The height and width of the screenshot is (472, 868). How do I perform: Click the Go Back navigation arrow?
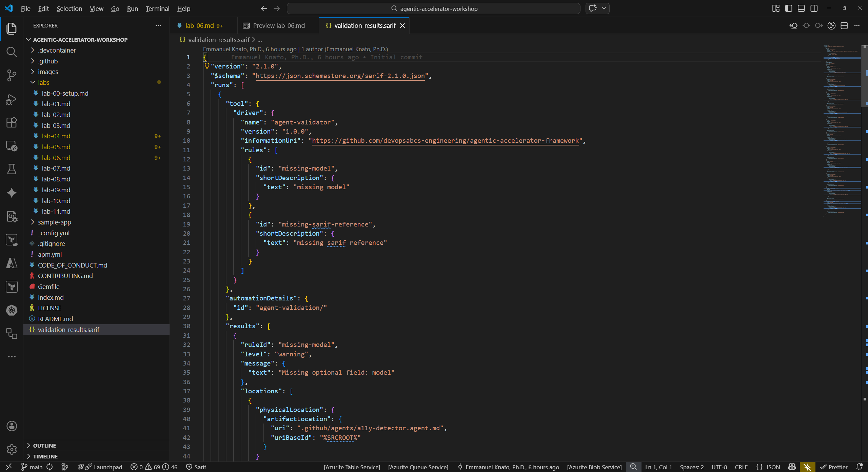click(x=263, y=8)
